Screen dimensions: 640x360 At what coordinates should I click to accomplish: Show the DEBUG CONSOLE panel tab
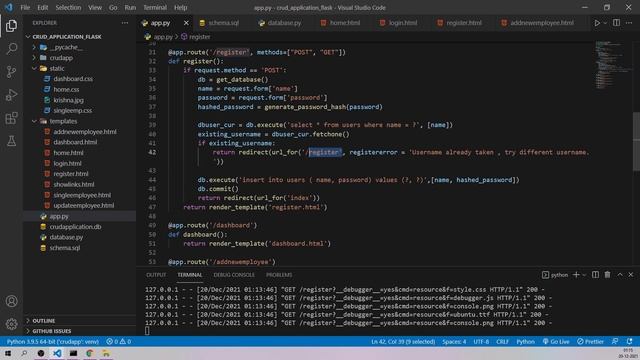tap(234, 275)
